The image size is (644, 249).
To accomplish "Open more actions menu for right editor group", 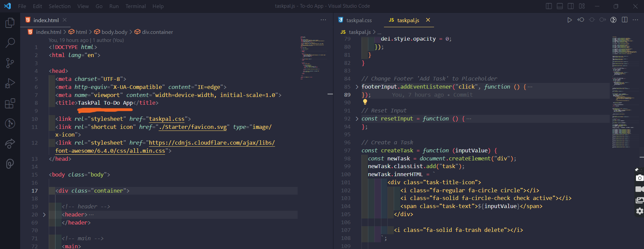I will [x=635, y=20].
